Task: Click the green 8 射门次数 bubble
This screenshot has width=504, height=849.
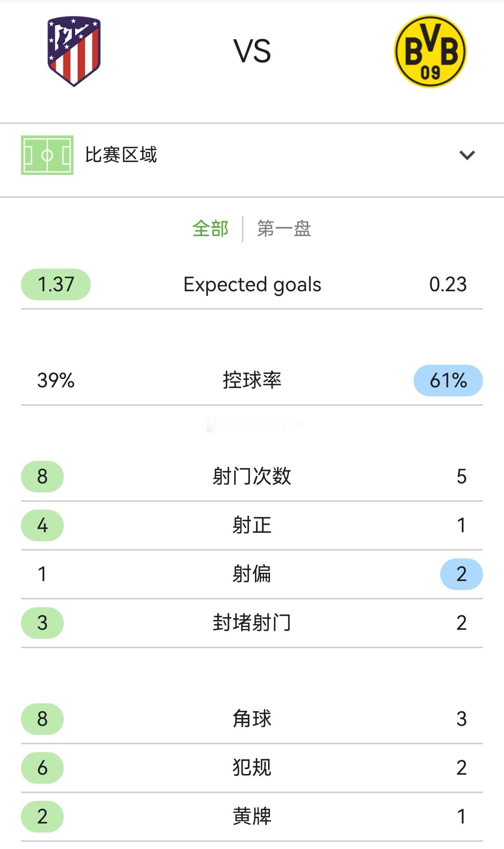Action: click(42, 476)
